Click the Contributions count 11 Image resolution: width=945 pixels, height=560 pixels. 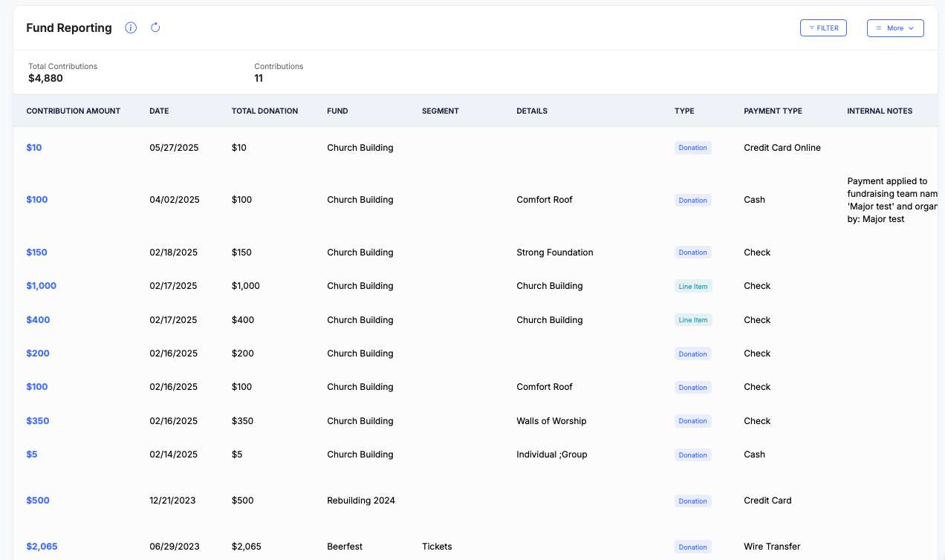[x=259, y=78]
